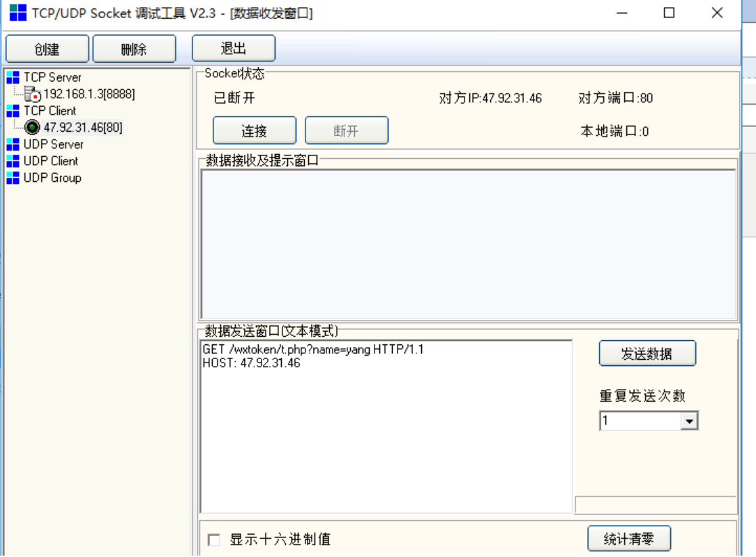Image resolution: width=756 pixels, height=557 pixels.
Task: Select the 192.168.1.3[8888] server entry
Action: (x=89, y=94)
